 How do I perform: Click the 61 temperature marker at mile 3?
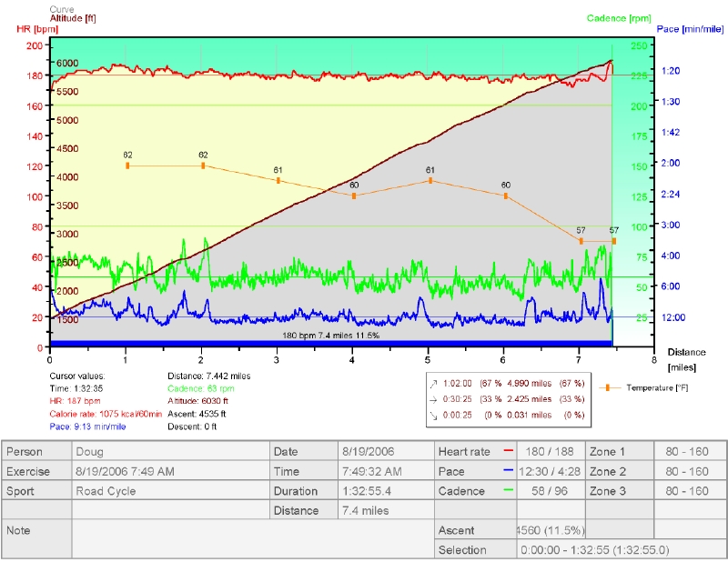(278, 181)
